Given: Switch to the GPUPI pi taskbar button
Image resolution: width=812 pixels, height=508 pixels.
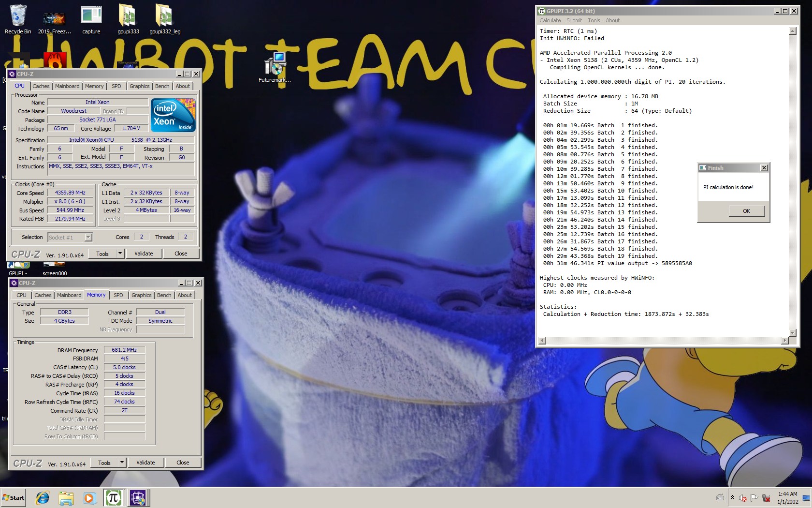Looking at the screenshot, I should click(113, 497).
